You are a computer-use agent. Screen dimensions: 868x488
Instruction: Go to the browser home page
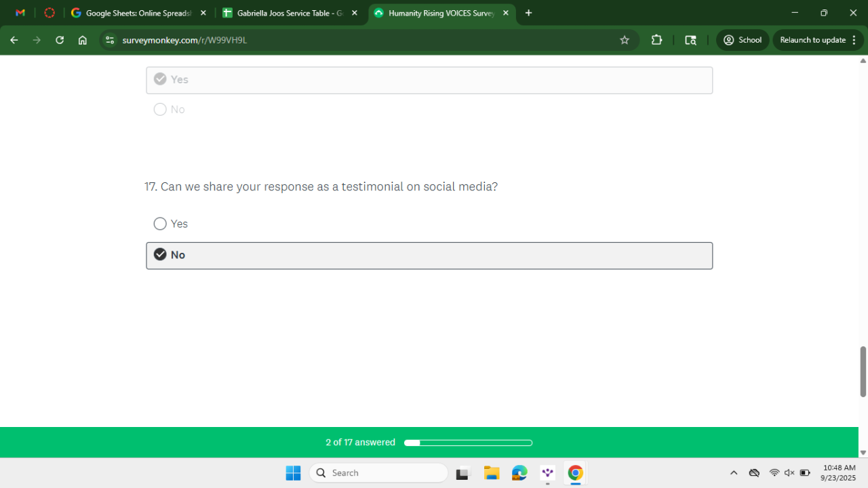[83, 40]
